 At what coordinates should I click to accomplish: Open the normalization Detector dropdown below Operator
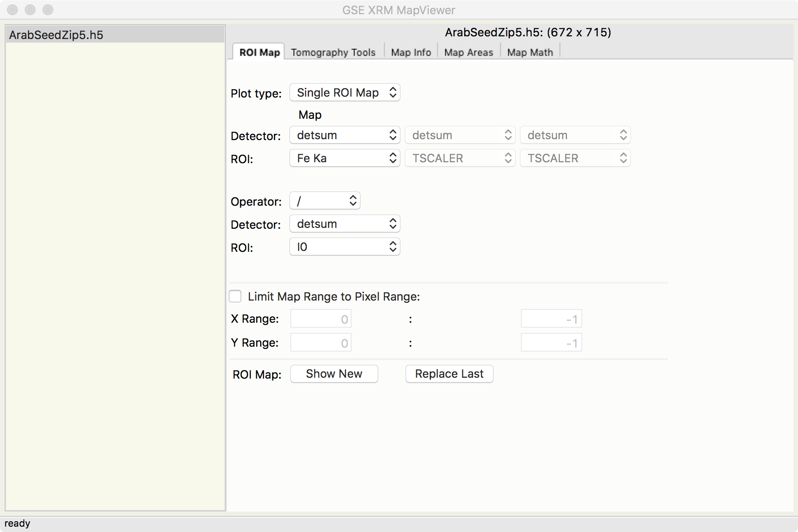(344, 224)
